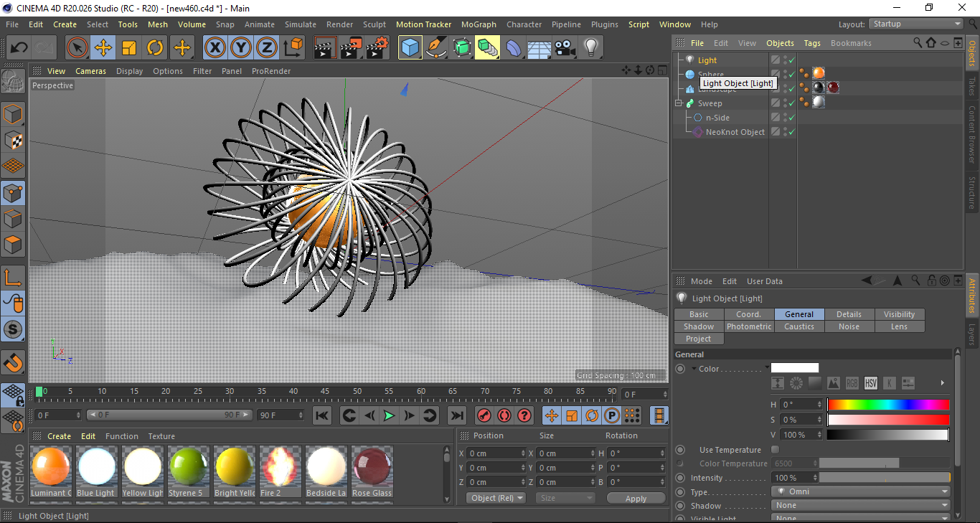
Task: Activate the Move tool
Action: click(103, 48)
